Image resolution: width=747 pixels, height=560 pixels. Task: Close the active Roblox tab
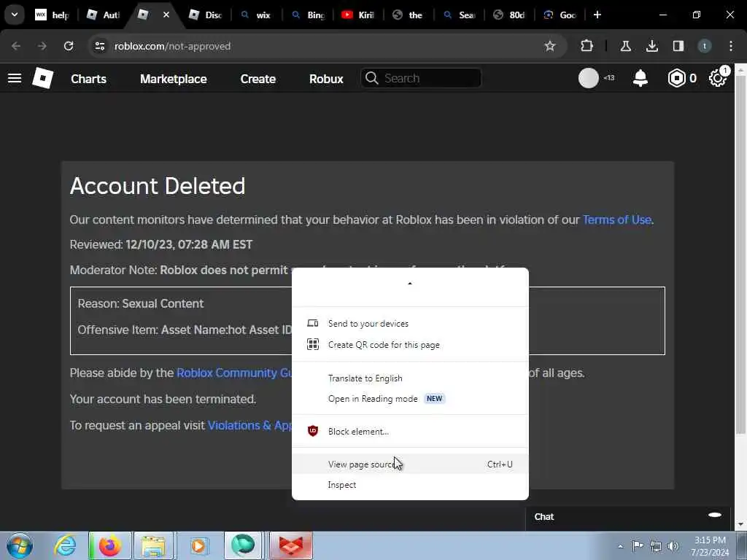pos(166,15)
